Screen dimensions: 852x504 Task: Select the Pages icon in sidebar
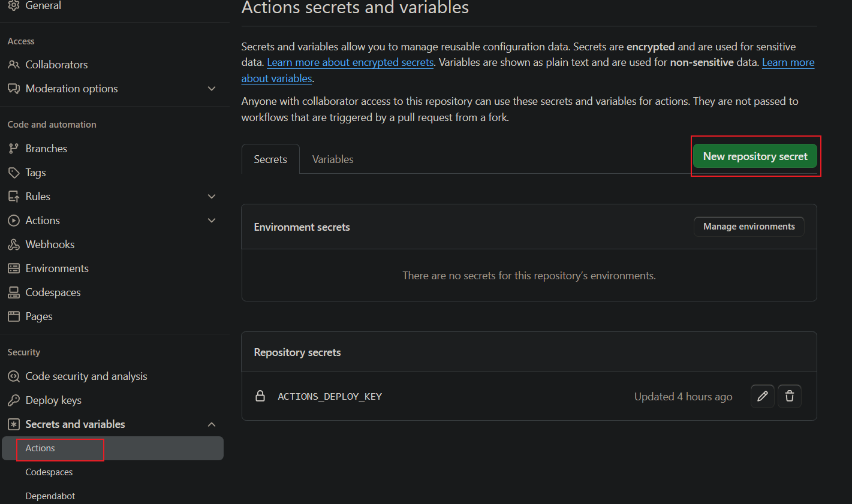click(14, 316)
